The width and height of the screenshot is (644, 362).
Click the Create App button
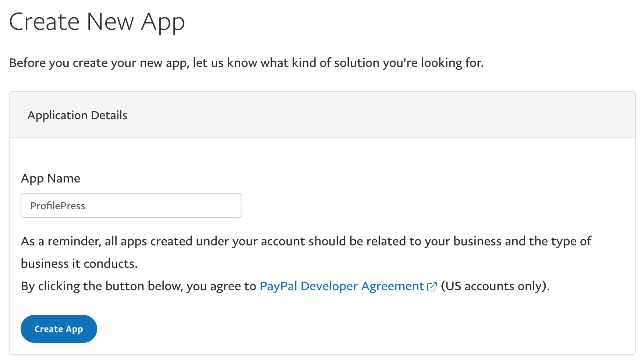[59, 329]
